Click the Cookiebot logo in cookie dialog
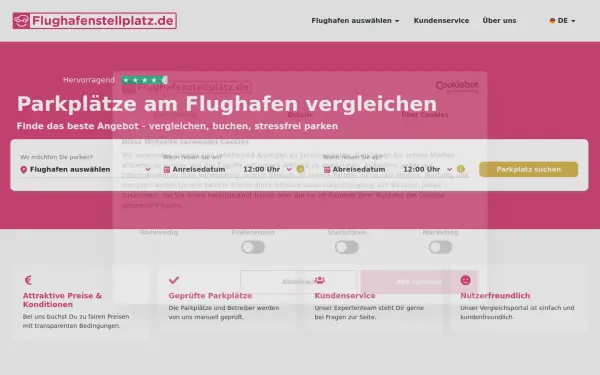This screenshot has height=375, width=600. (x=457, y=86)
